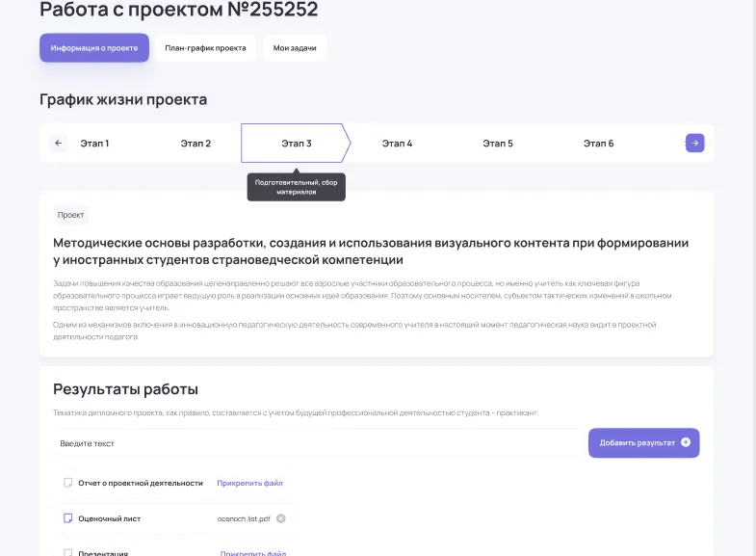Choose Этап 6 in the timeline
Image resolution: width=756 pixels, height=556 pixels.
click(598, 144)
